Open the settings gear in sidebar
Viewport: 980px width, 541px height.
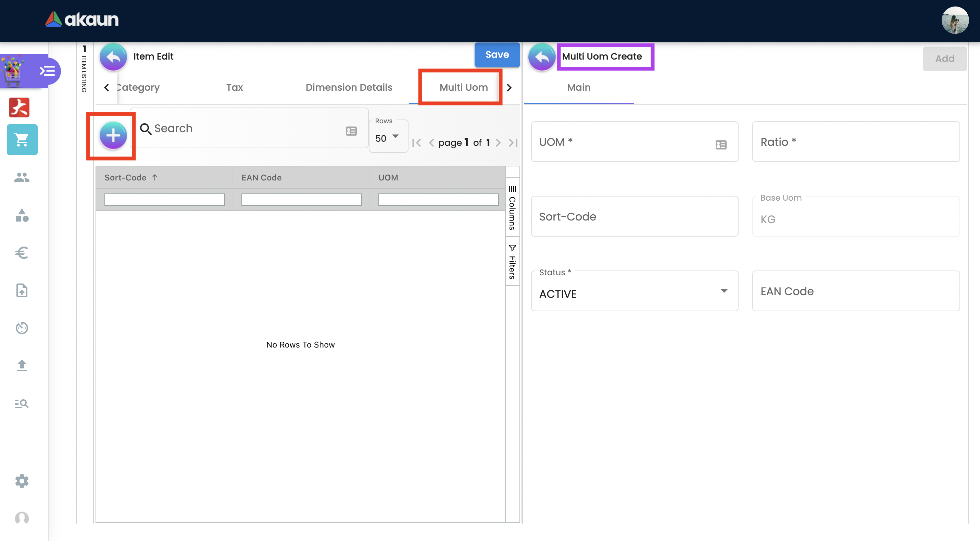(x=22, y=481)
